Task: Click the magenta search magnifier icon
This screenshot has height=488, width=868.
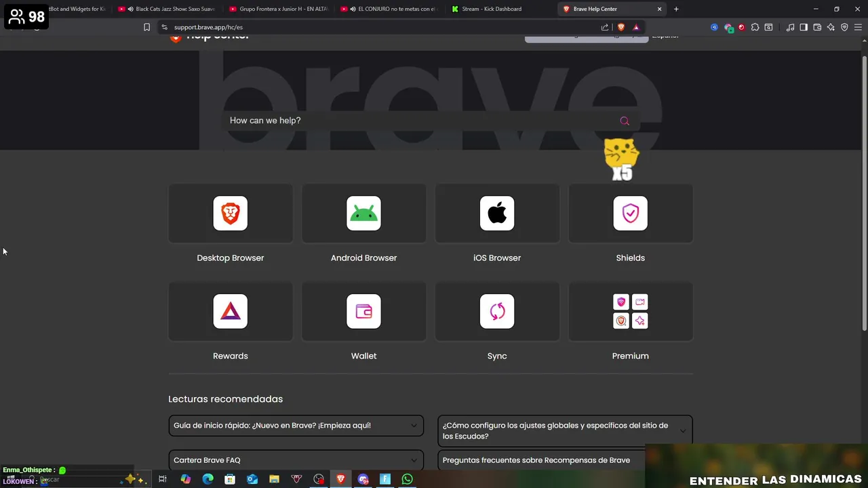Action: [x=625, y=121]
